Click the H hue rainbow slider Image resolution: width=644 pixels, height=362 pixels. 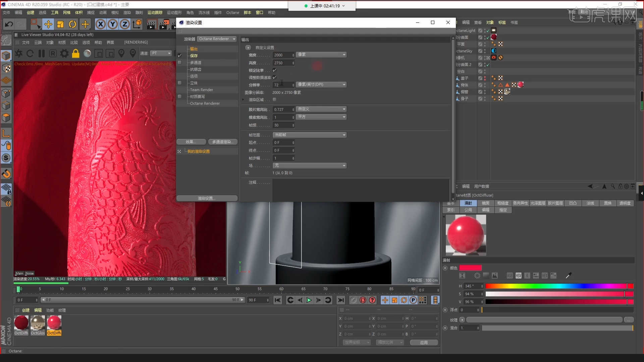click(559, 286)
